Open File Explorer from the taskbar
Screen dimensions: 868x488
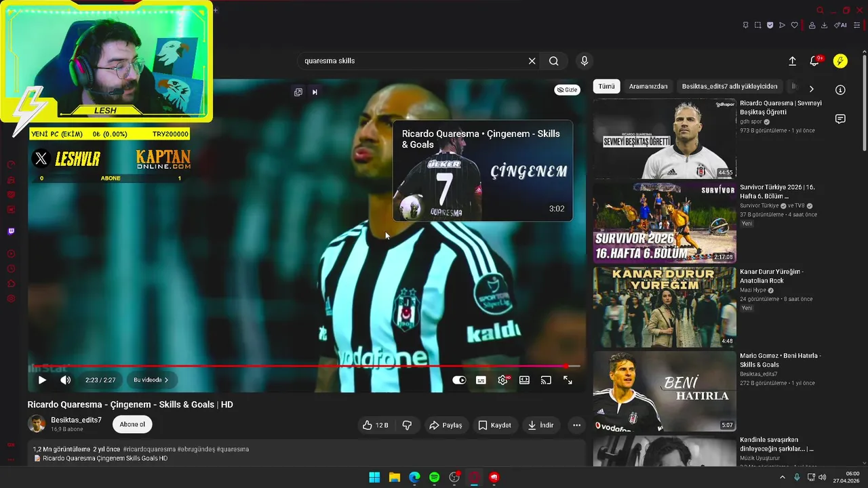coord(394,477)
